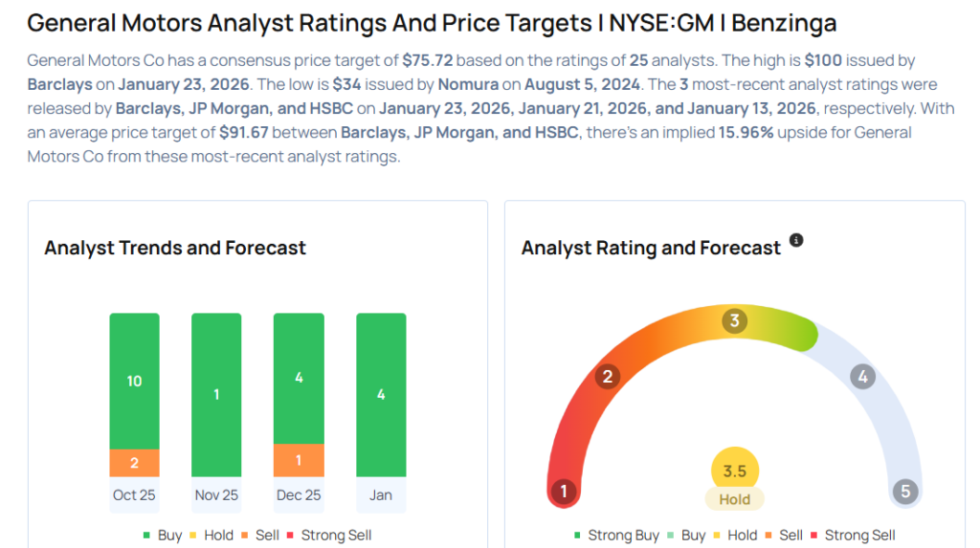Select the Dec 25 month label
The image size is (980, 548).
(299, 495)
